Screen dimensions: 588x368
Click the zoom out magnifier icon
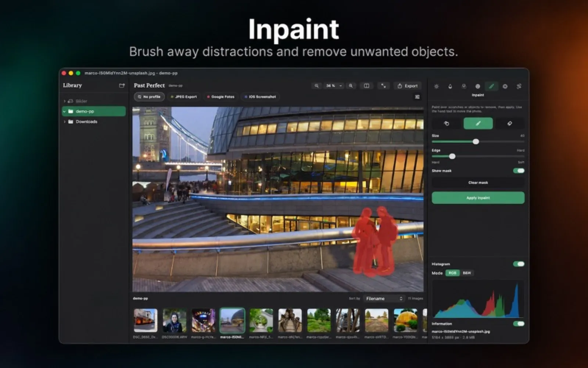(x=316, y=86)
